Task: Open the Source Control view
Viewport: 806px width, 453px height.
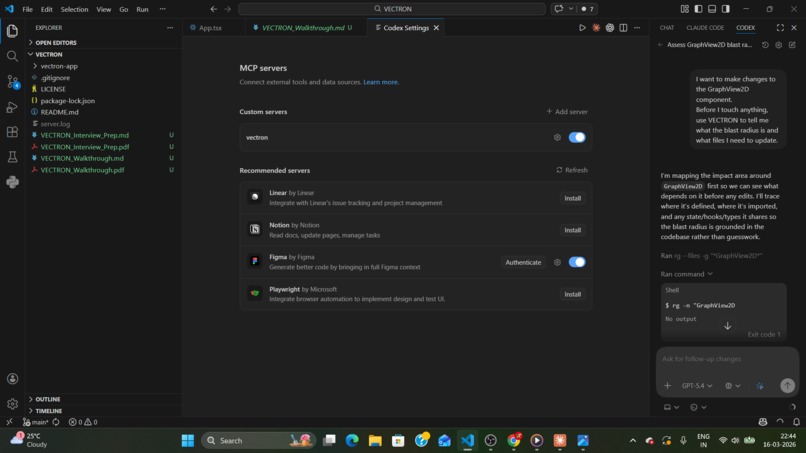Action: pyautogui.click(x=12, y=81)
